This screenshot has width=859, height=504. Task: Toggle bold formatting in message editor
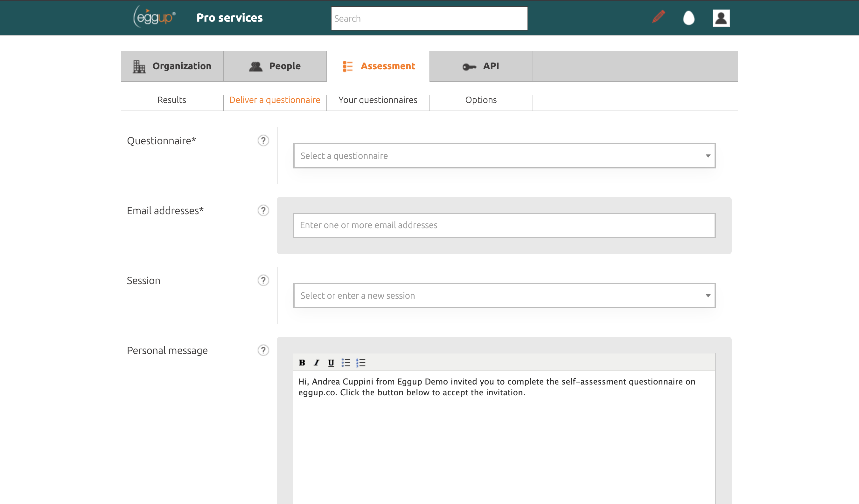(x=302, y=363)
